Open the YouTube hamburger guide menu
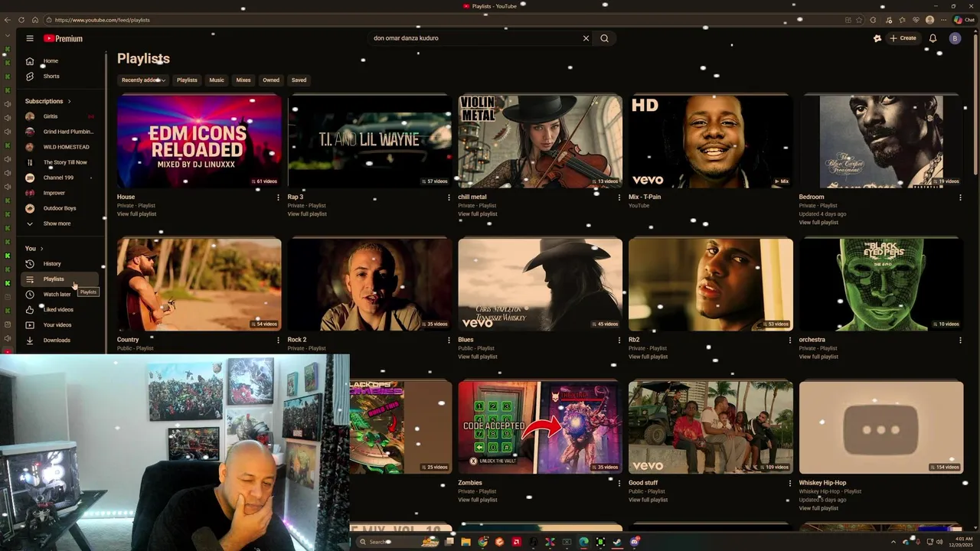Image resolution: width=980 pixels, height=551 pixels. point(30,38)
